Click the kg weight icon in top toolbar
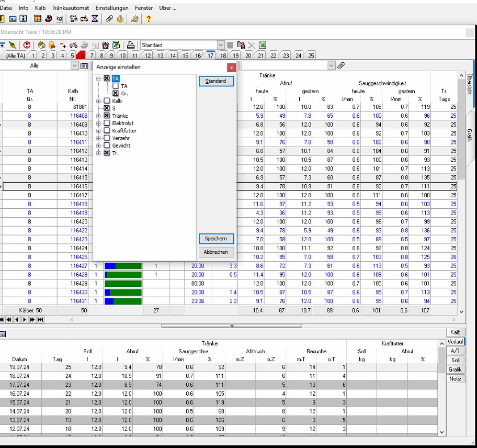The height and width of the screenshot is (448, 477). tap(59, 19)
